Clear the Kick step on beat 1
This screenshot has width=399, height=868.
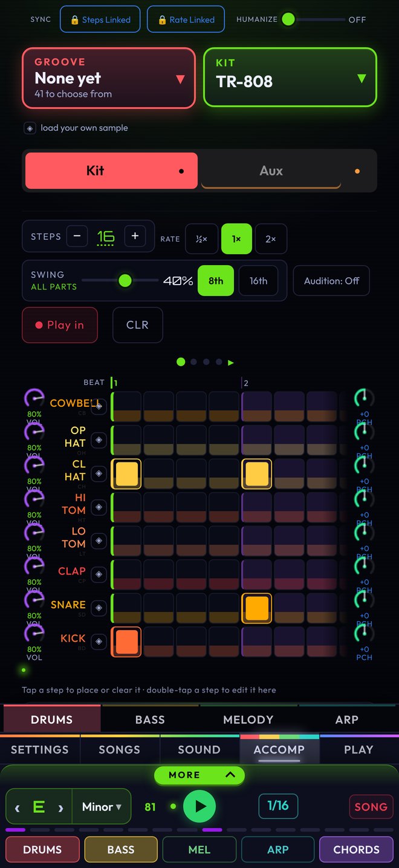click(126, 642)
